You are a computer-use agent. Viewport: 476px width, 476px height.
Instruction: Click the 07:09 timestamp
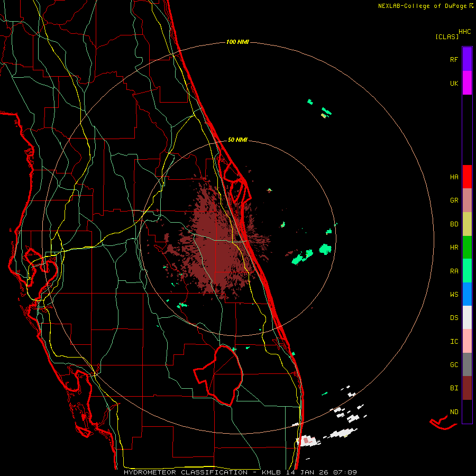coord(344,472)
